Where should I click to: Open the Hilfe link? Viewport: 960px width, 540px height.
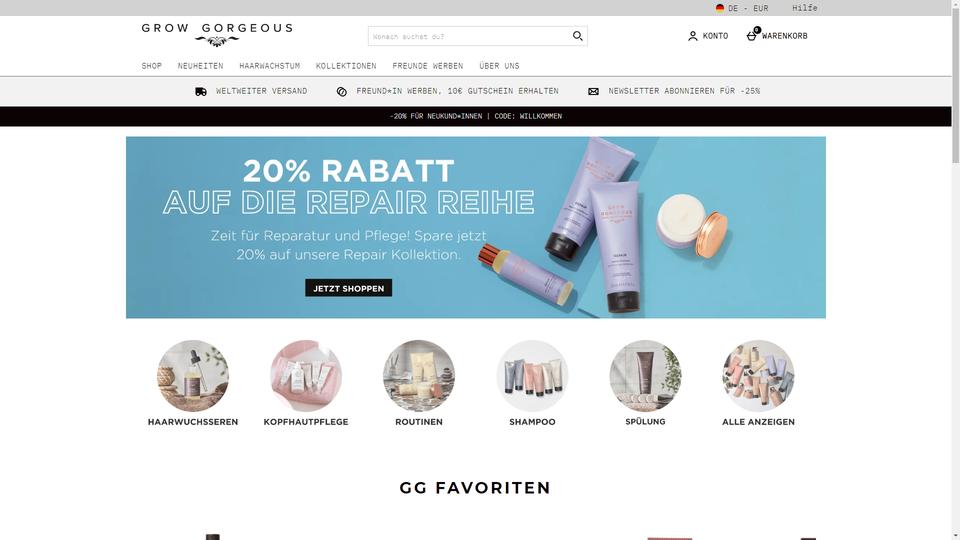coord(804,8)
